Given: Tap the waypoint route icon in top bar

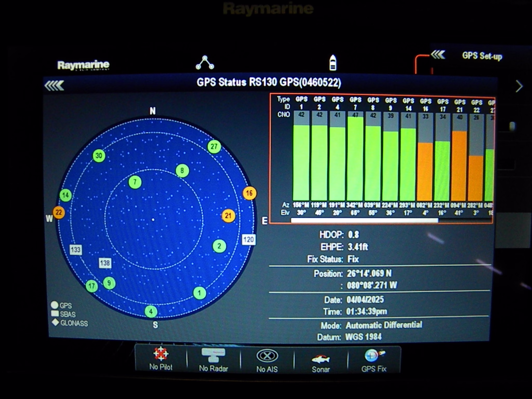Looking at the screenshot, I should [205, 63].
